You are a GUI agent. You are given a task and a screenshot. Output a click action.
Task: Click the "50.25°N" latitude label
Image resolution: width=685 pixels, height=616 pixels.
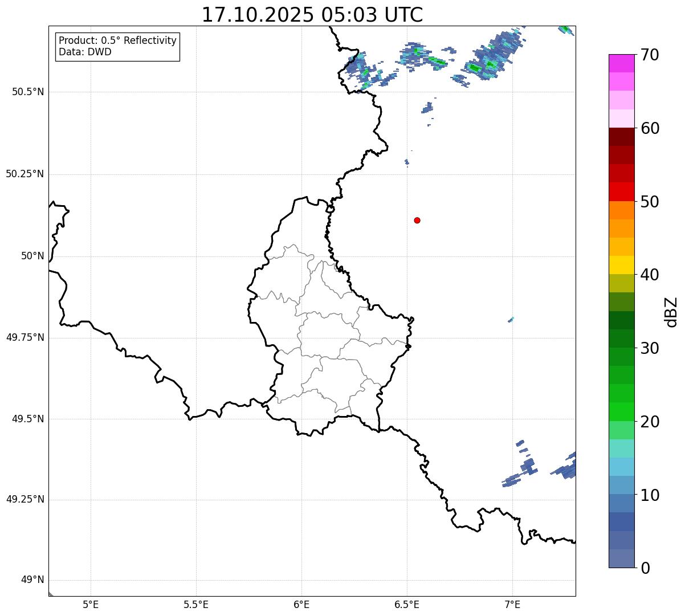click(25, 174)
